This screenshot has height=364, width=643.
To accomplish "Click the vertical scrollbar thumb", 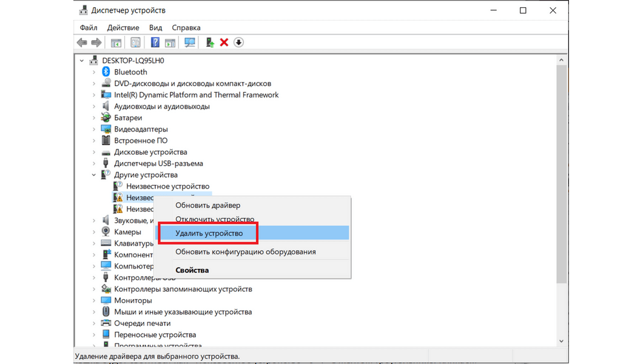I will tap(561, 174).
